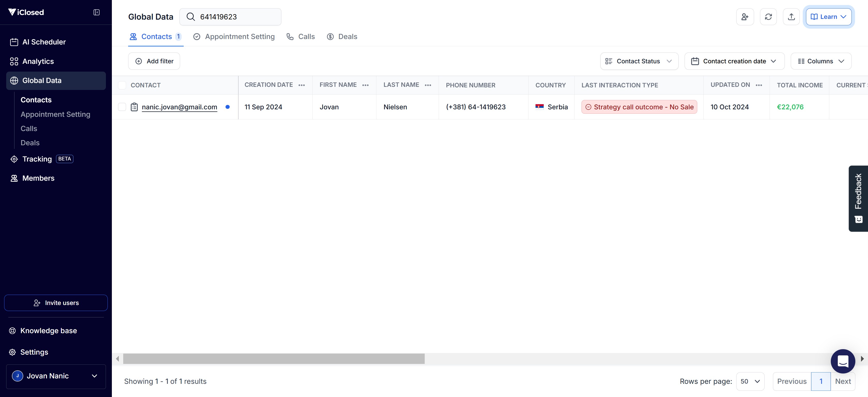Image resolution: width=868 pixels, height=397 pixels.
Task: Select all contacts header checkbox
Action: (122, 85)
